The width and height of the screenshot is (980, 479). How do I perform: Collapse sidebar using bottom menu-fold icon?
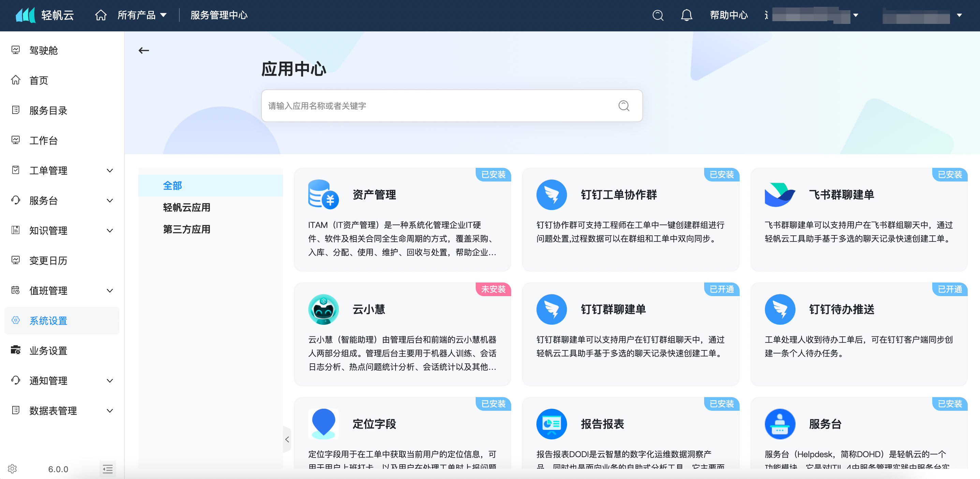[108, 469]
